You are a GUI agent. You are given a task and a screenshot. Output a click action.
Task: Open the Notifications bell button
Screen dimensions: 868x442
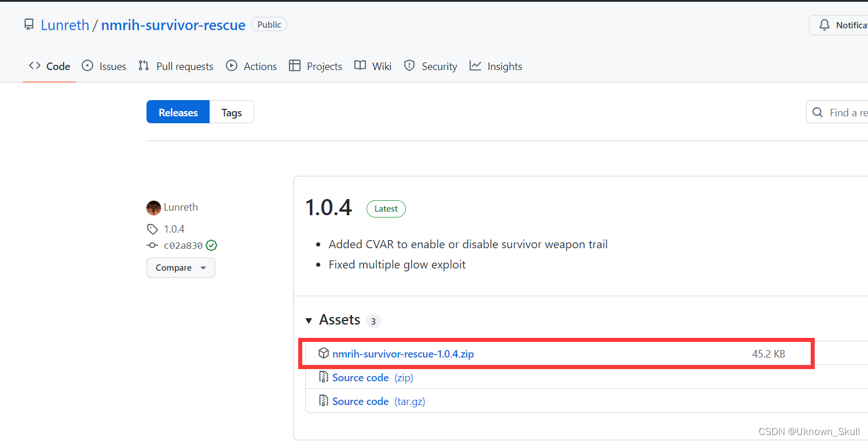click(838, 25)
